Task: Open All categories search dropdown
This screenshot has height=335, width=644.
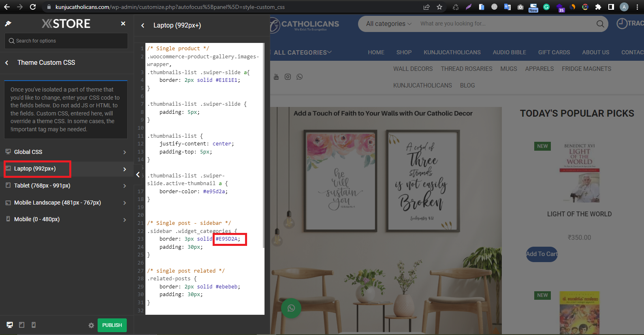Action: click(x=388, y=24)
